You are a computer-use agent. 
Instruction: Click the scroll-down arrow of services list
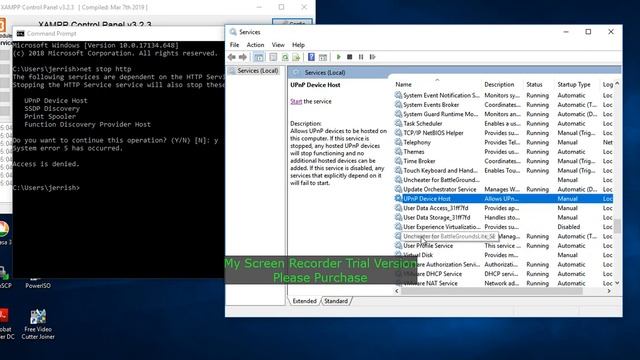[x=617, y=283]
